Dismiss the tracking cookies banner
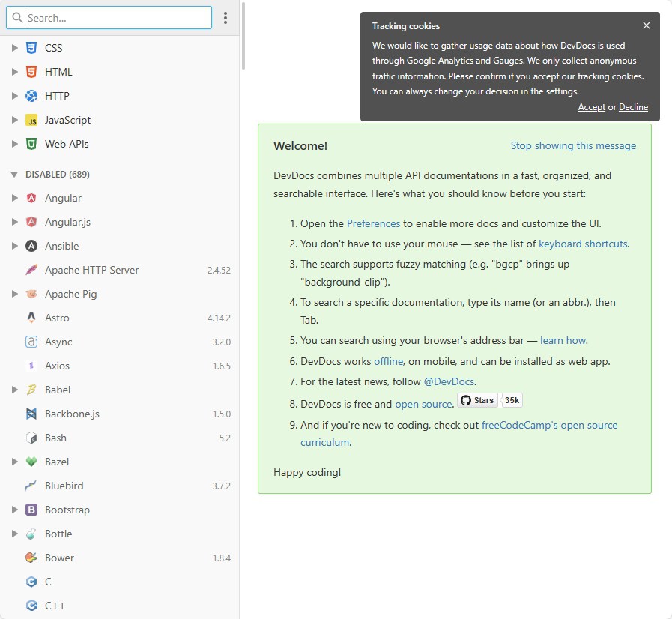This screenshot has height=619, width=672. [x=646, y=25]
